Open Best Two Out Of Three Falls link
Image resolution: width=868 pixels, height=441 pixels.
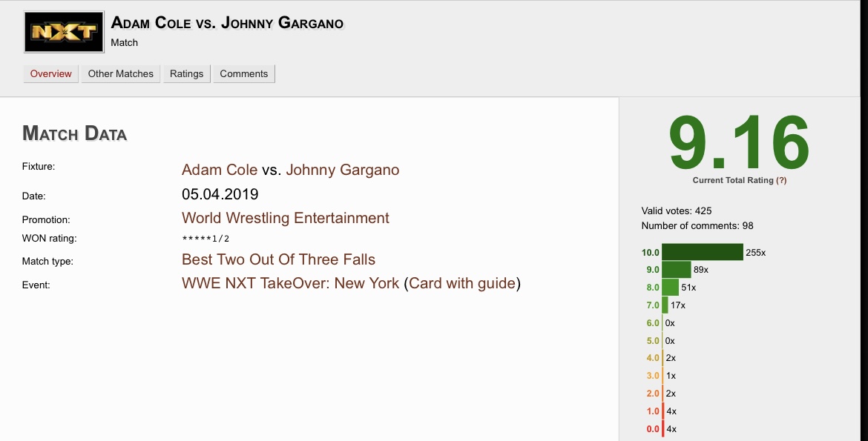point(278,259)
